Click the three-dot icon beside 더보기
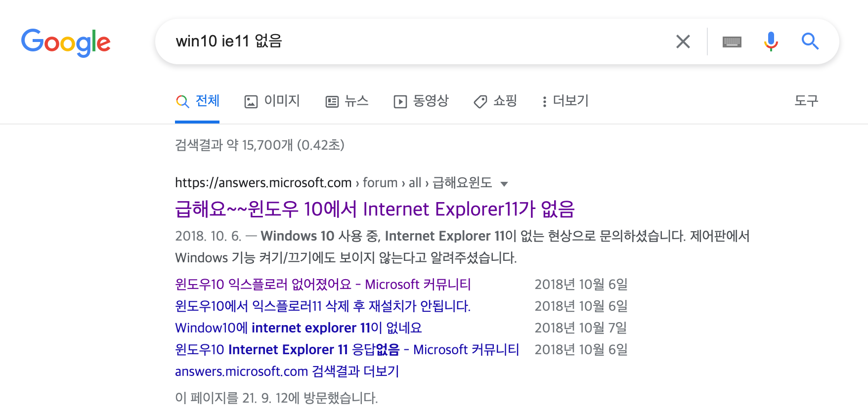 [x=544, y=102]
